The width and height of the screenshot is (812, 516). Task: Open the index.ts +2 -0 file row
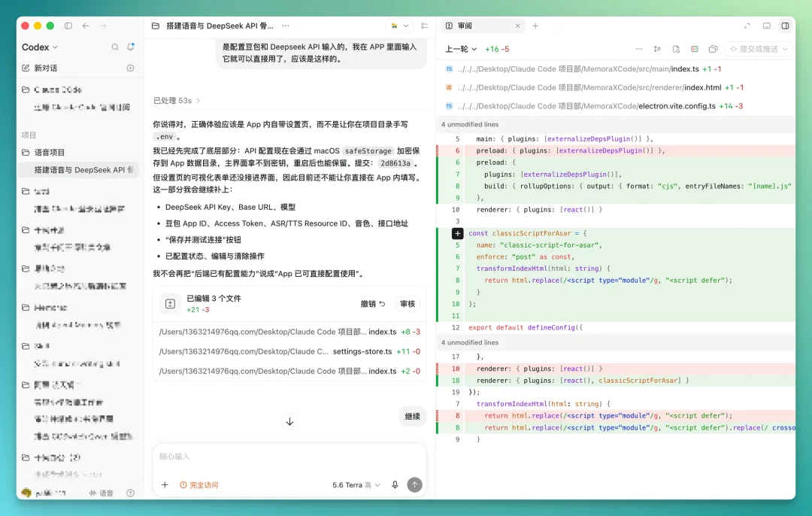pos(289,372)
